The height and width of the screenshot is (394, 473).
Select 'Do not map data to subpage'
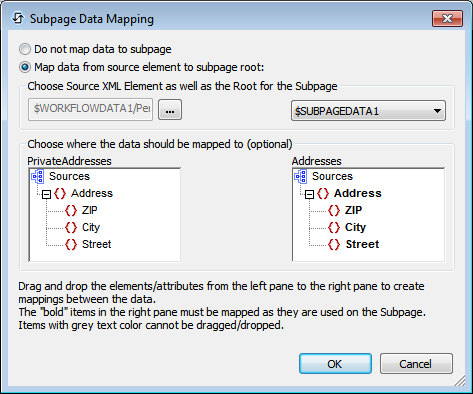25,49
